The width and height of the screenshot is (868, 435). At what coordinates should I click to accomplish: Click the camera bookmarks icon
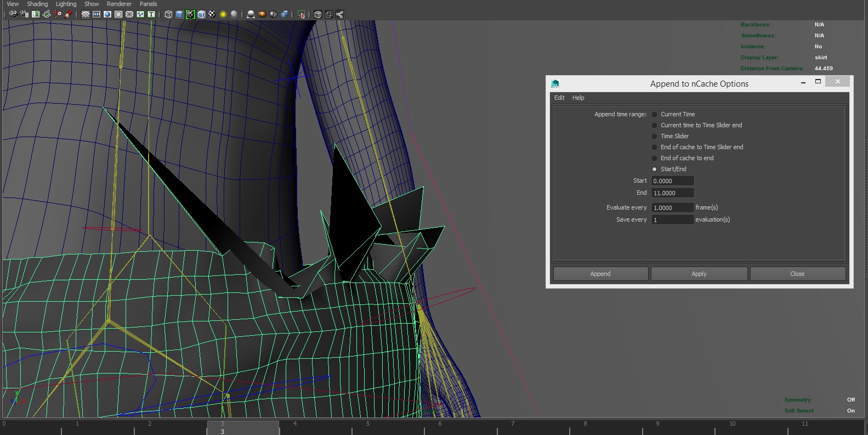coord(36,14)
